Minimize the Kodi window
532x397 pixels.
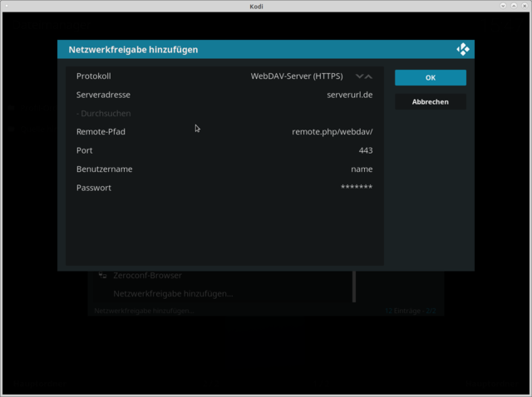[503, 6]
